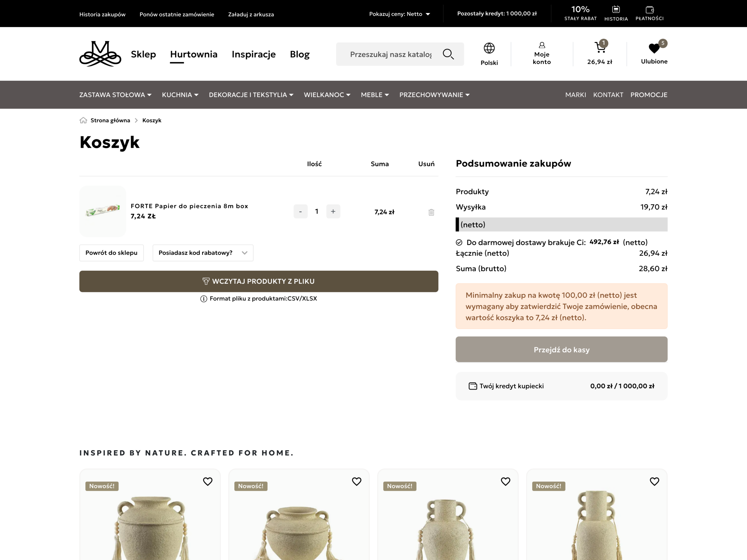Click the store logo to go home

click(100, 54)
